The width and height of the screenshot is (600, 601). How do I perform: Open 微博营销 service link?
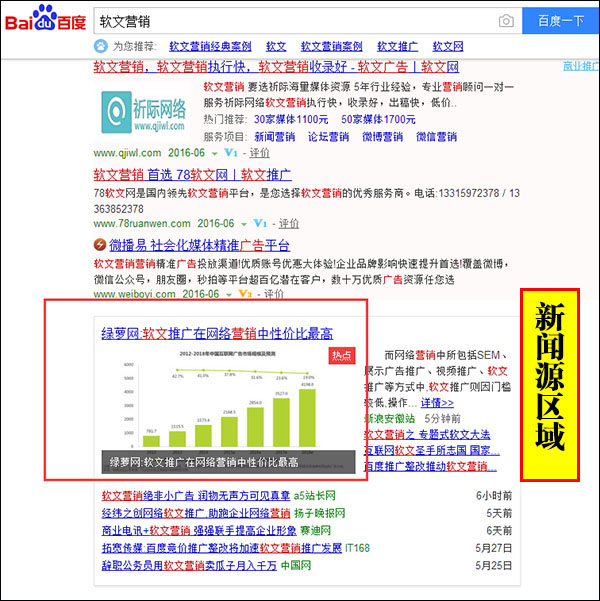tap(382, 137)
